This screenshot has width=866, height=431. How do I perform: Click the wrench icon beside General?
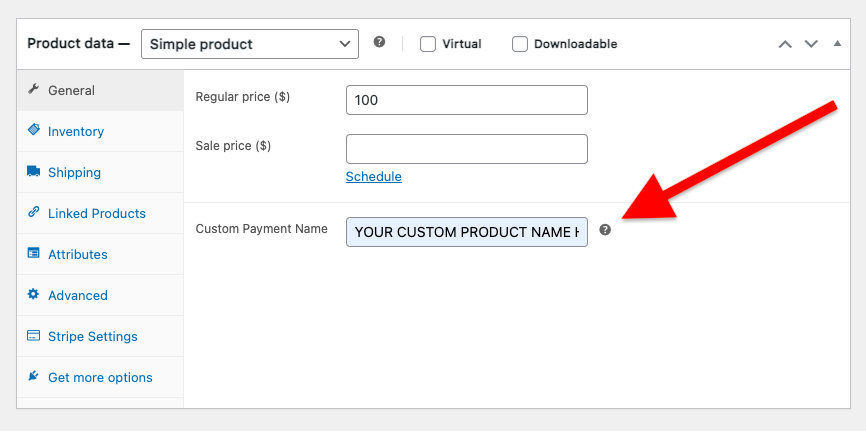(x=33, y=90)
